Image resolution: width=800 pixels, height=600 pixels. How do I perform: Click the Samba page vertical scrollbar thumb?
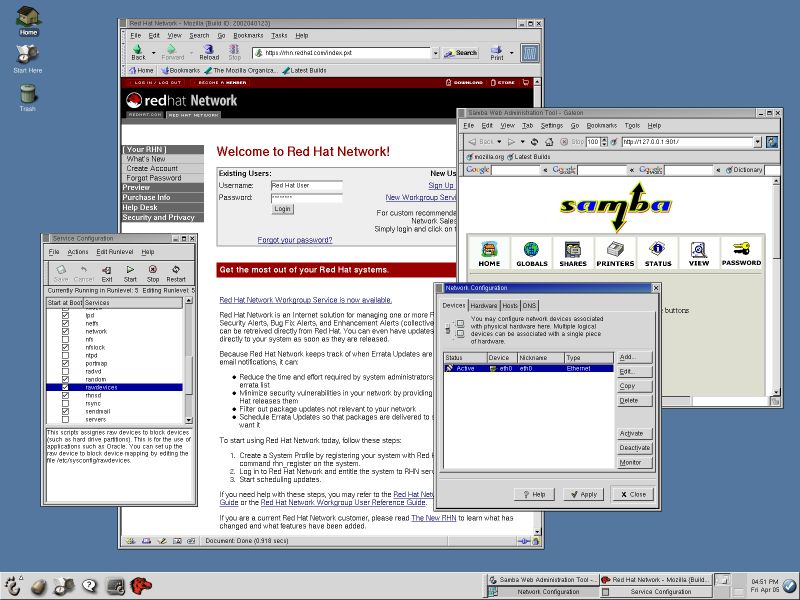[x=776, y=221]
